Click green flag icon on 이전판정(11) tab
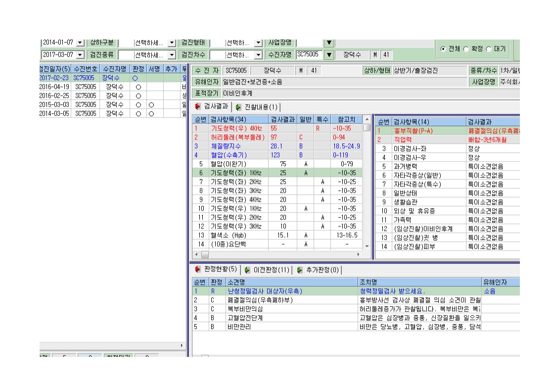Screen dimensions: 555x392 (247, 270)
